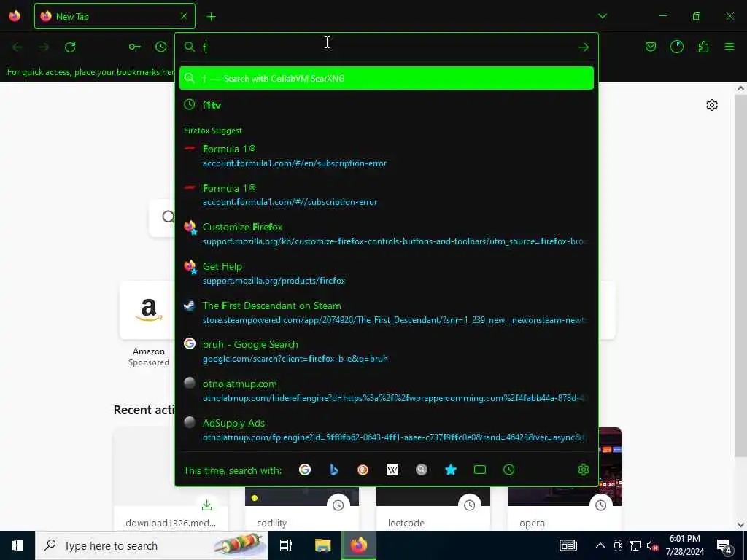Open a new tab with the plus button
Image resolution: width=747 pixels, height=560 pixels.
[x=211, y=17]
